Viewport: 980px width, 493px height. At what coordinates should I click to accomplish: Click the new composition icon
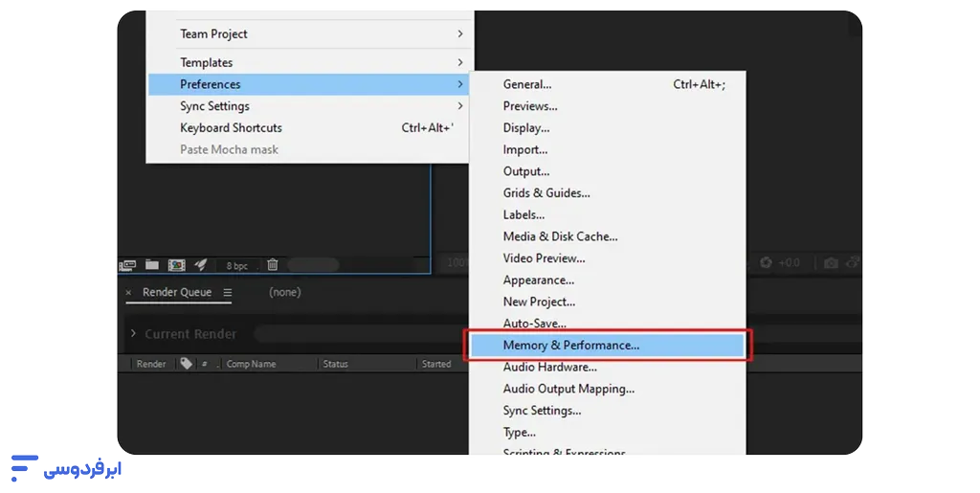pos(177,265)
